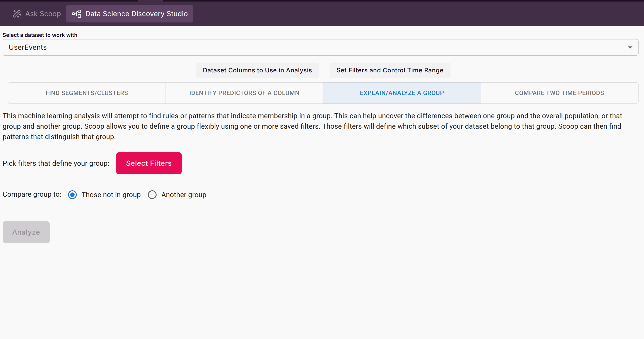Open the Ask Scoop text tab
This screenshot has height=339, width=644.
43,14
